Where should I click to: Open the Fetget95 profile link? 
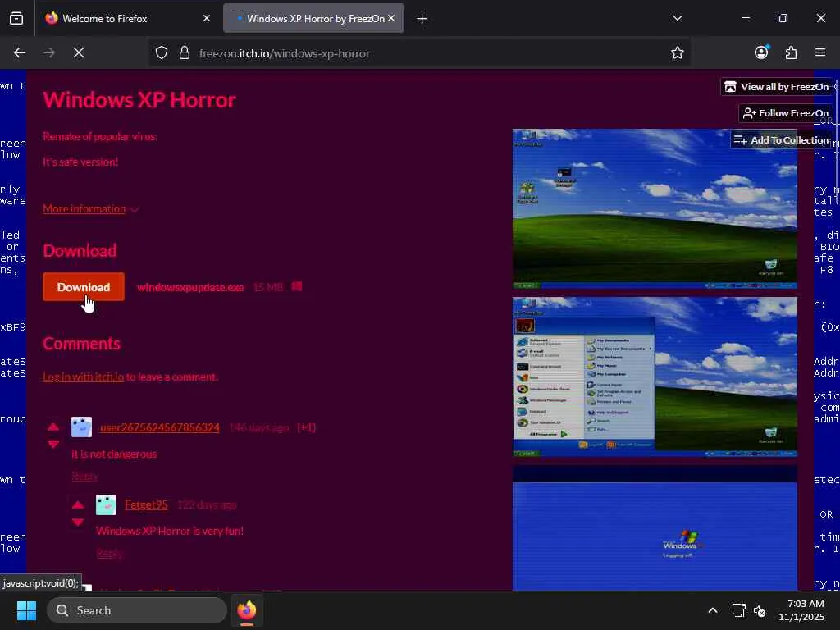(146, 504)
